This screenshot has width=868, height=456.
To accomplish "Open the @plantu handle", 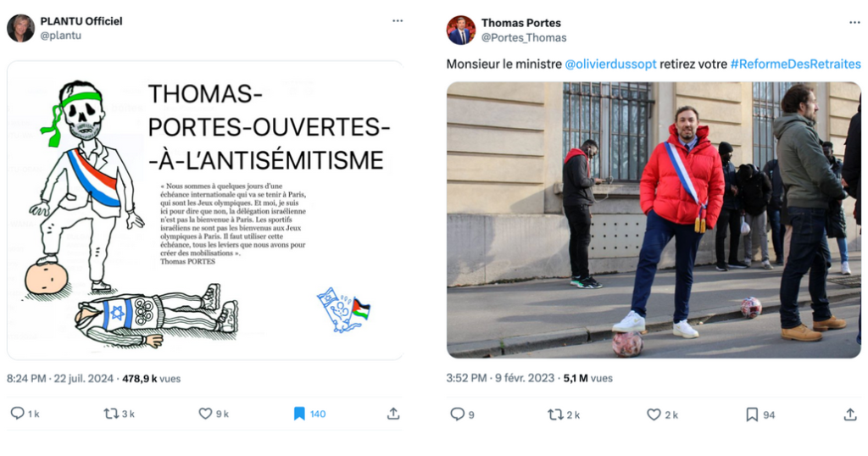I will [61, 36].
